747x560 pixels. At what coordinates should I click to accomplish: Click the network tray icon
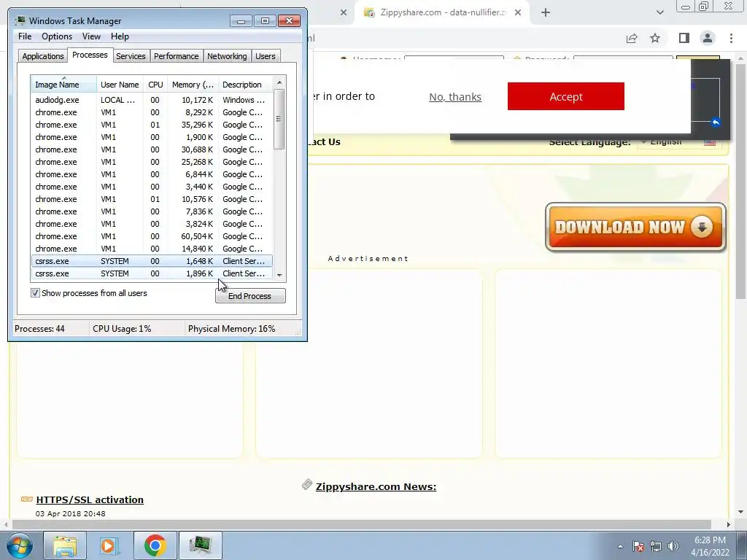(x=656, y=546)
